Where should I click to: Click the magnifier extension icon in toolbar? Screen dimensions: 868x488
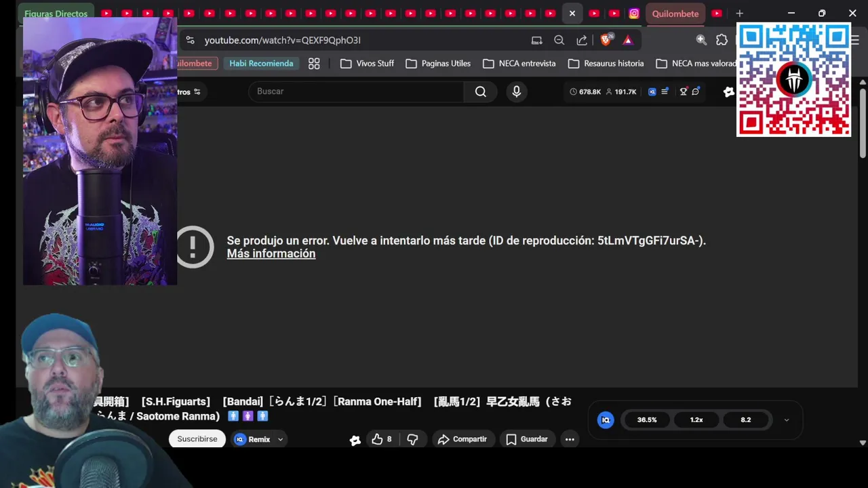pyautogui.click(x=701, y=40)
